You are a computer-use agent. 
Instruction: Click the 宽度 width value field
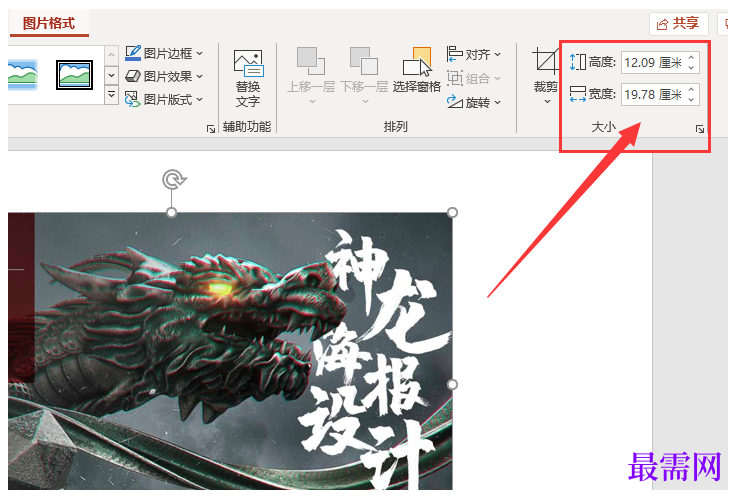pyautogui.click(x=653, y=94)
